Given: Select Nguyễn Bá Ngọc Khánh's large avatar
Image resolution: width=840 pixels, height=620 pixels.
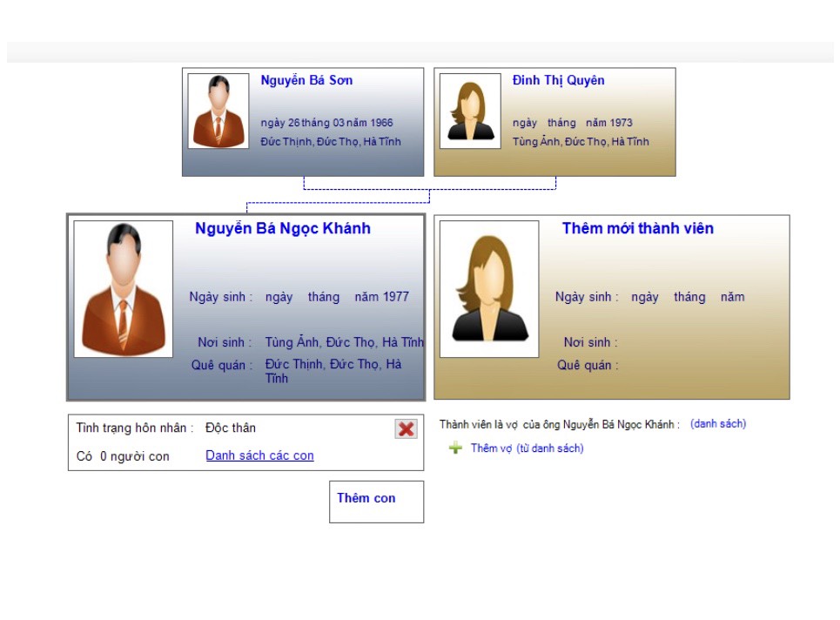Looking at the screenshot, I should click(x=124, y=289).
